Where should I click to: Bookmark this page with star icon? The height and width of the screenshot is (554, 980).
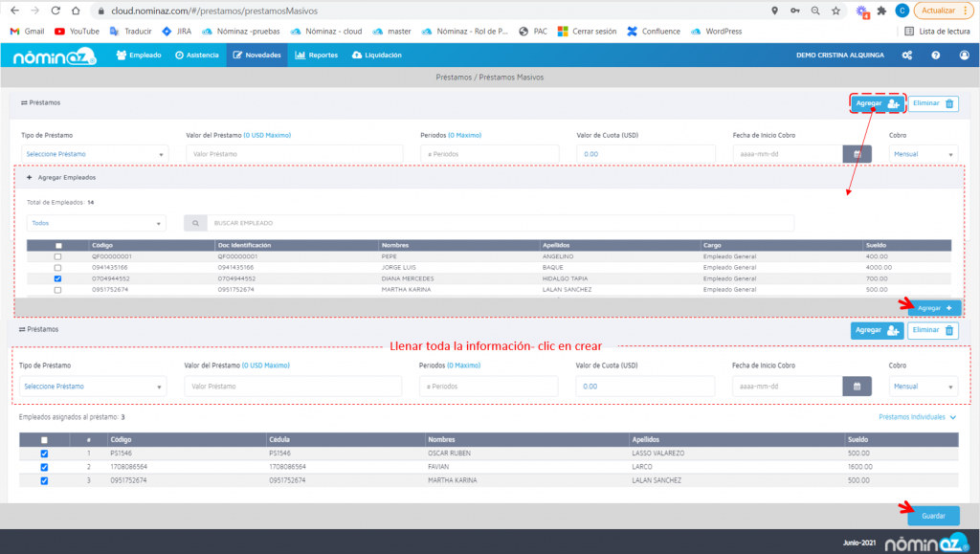[835, 11]
